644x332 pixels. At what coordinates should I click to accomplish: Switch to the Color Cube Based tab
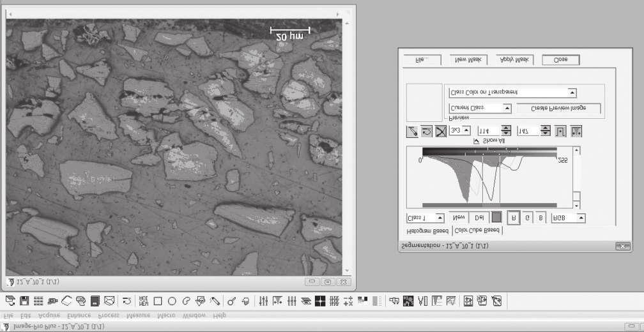pyautogui.click(x=477, y=230)
